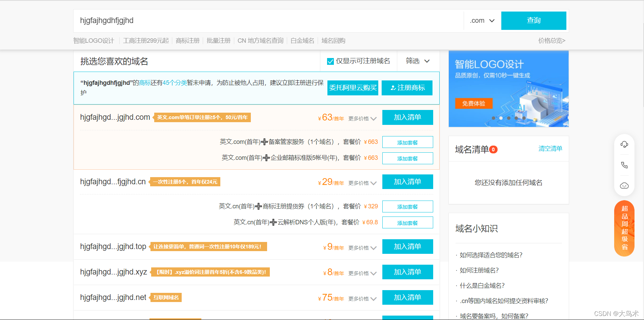Open the feedback smiley icon
Viewport: 644px width, 320px height.
coord(624,186)
